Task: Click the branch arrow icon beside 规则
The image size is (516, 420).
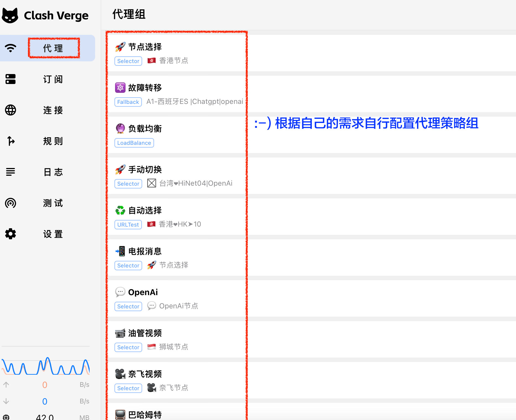Action: [11, 141]
